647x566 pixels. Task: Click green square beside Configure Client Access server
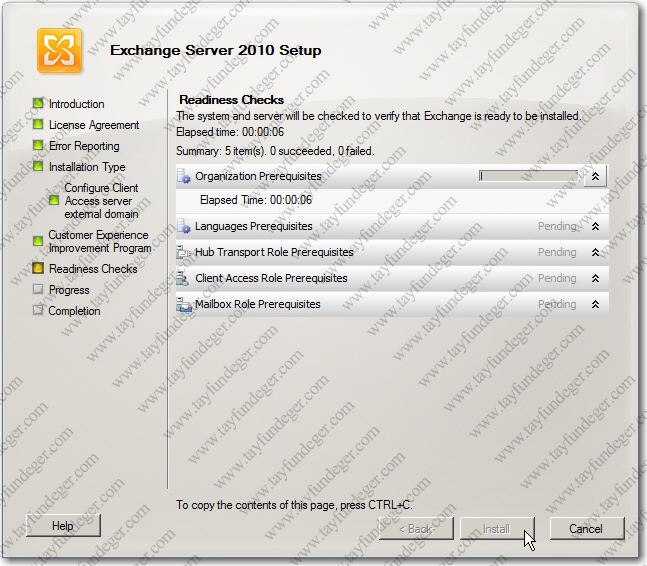tap(54, 200)
